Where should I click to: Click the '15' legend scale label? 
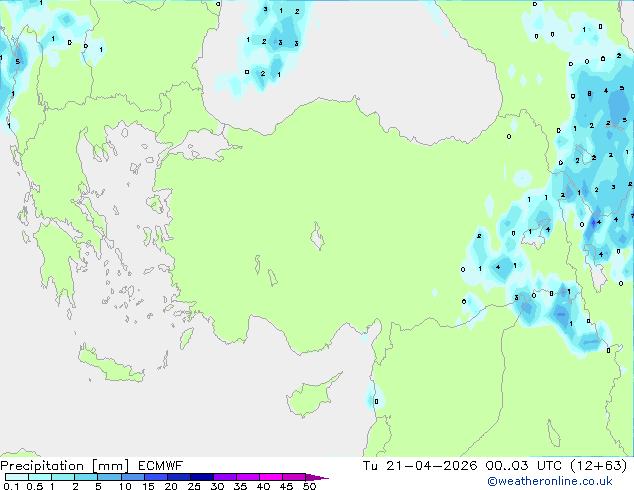tap(148, 486)
